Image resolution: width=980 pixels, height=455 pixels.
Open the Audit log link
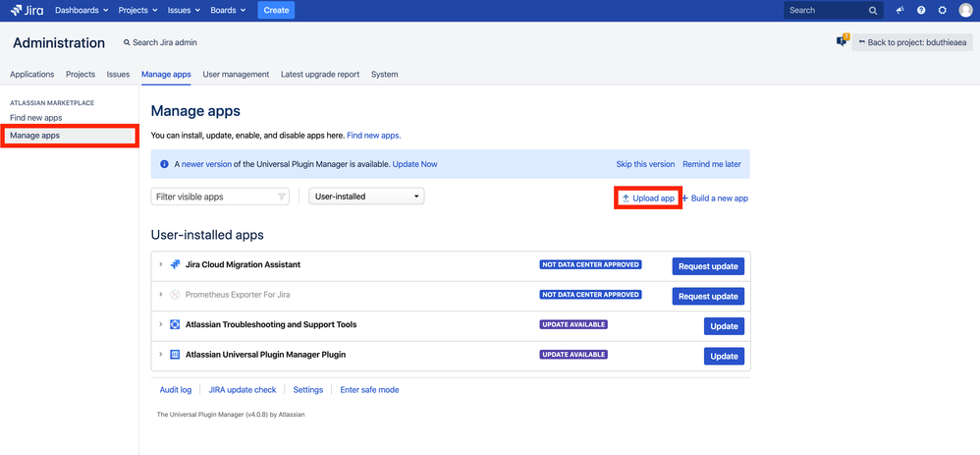[x=176, y=390]
